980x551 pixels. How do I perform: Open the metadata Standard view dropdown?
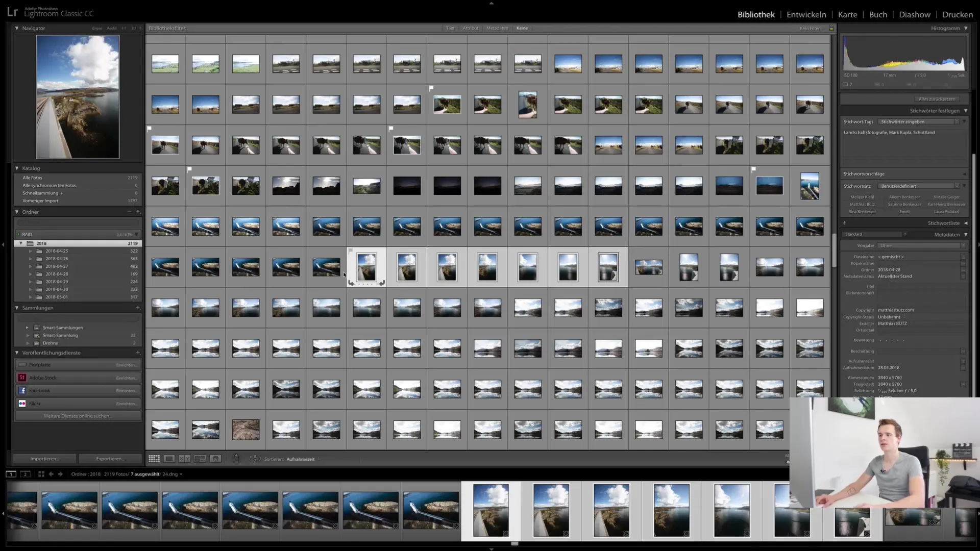click(875, 234)
